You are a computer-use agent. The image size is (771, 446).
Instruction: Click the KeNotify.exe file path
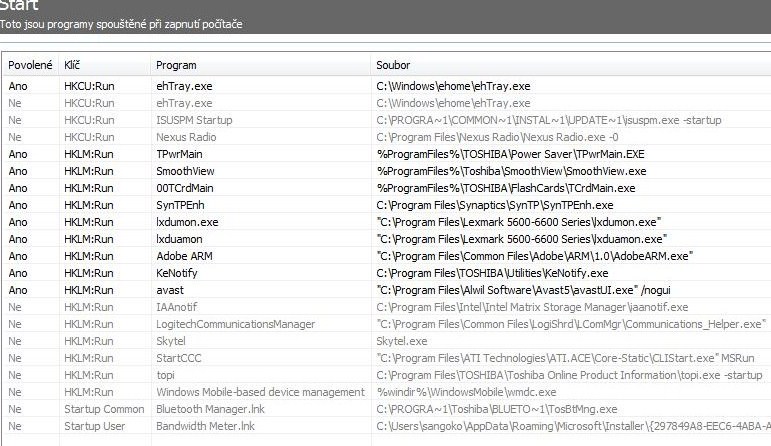point(492,273)
